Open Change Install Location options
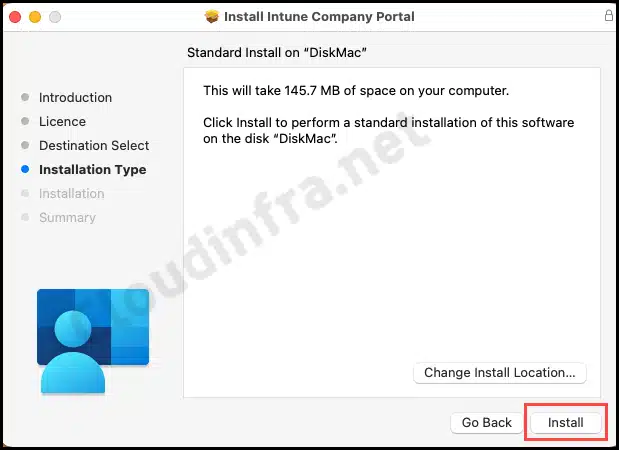Image resolution: width=619 pixels, height=450 pixels. (x=500, y=373)
